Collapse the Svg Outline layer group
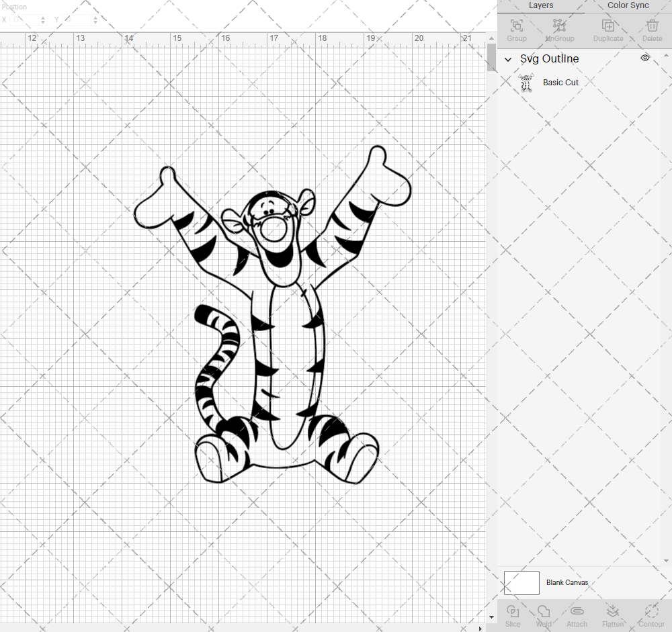This screenshot has width=672, height=632. pos(509,59)
